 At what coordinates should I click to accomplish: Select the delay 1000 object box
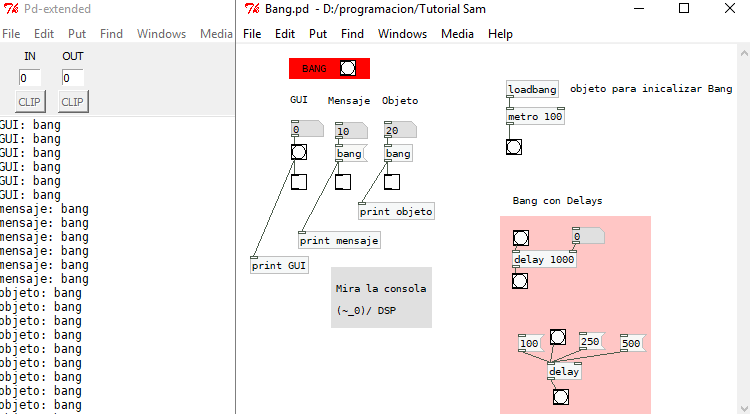544,260
